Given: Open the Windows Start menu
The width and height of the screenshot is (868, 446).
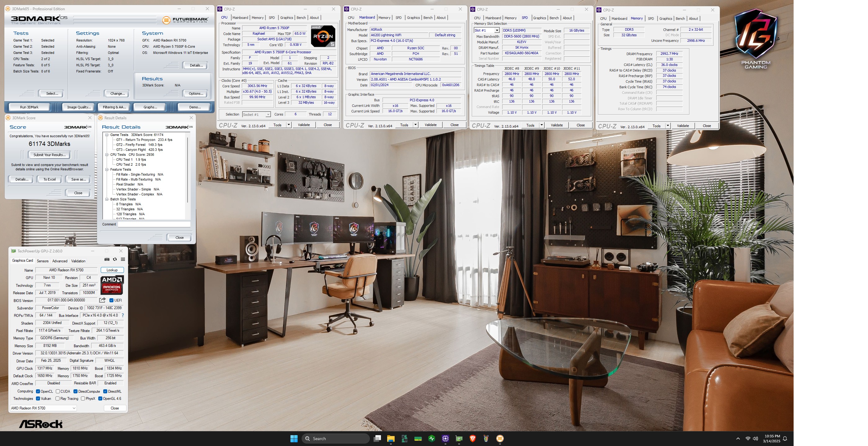Looking at the screenshot, I should [294, 438].
